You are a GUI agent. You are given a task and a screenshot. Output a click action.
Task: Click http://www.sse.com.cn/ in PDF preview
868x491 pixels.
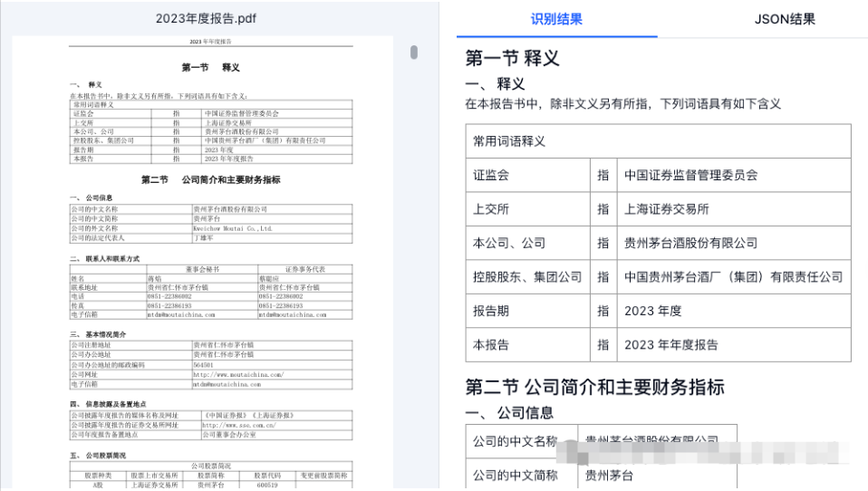(239, 425)
